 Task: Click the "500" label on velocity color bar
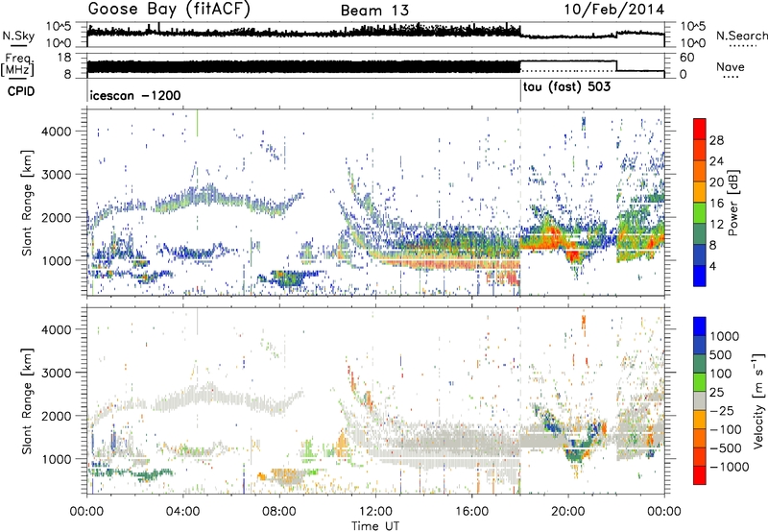[x=721, y=355]
